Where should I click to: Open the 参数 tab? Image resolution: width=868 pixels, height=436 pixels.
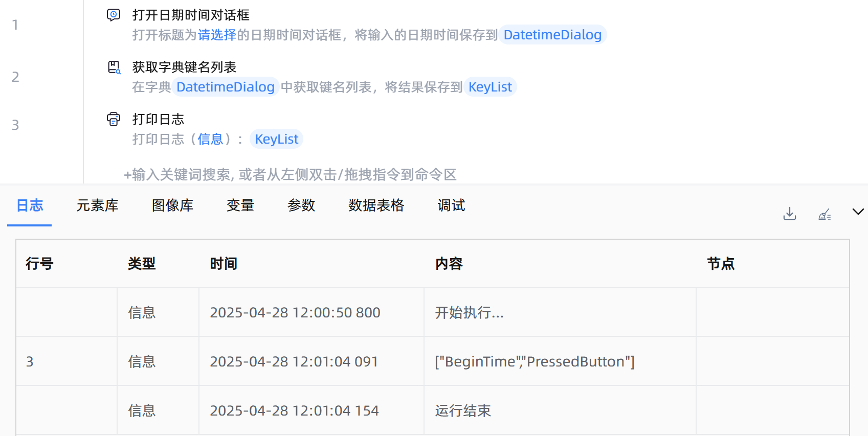pyautogui.click(x=301, y=205)
